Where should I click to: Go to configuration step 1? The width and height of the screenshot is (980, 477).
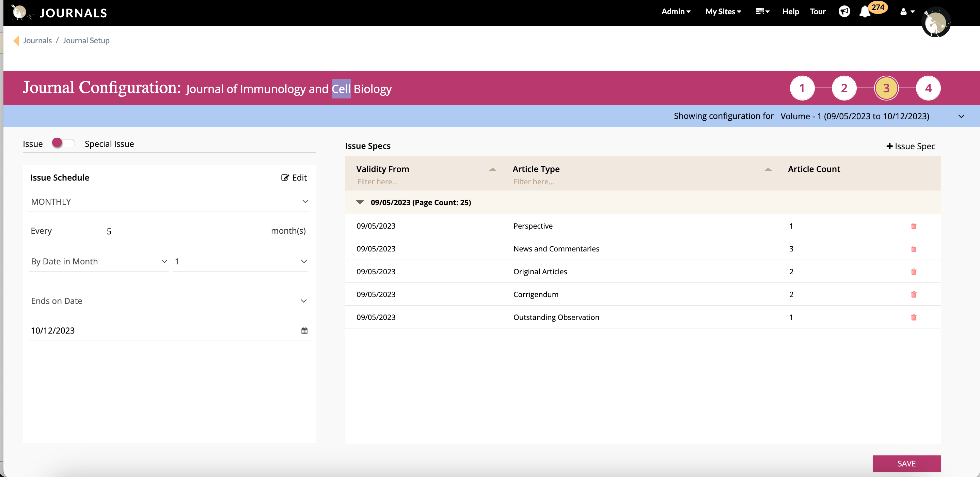pyautogui.click(x=802, y=88)
